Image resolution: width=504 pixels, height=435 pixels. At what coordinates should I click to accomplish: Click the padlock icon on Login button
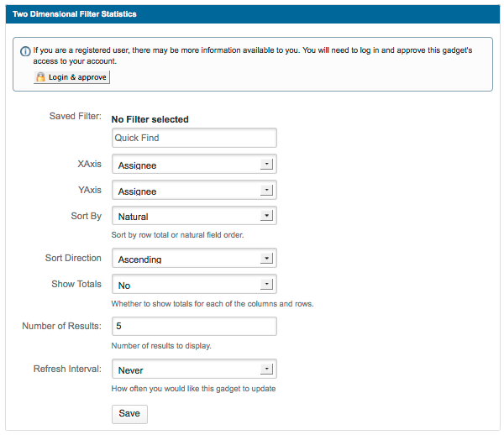40,77
